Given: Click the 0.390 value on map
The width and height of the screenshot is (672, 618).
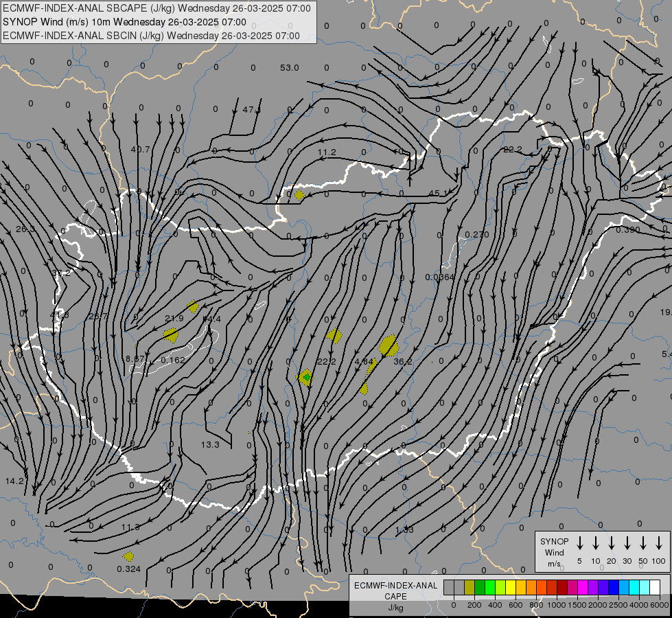Looking at the screenshot, I should point(628,230).
